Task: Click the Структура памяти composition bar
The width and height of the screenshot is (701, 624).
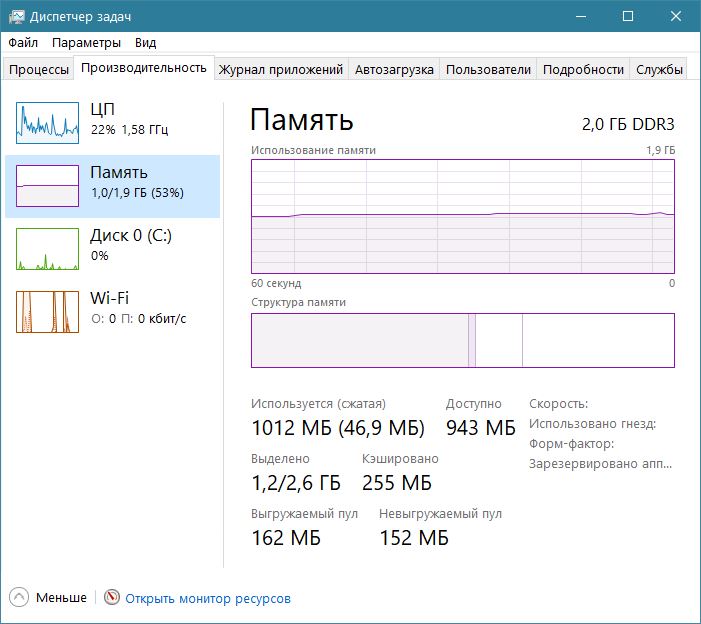Action: pos(462,340)
